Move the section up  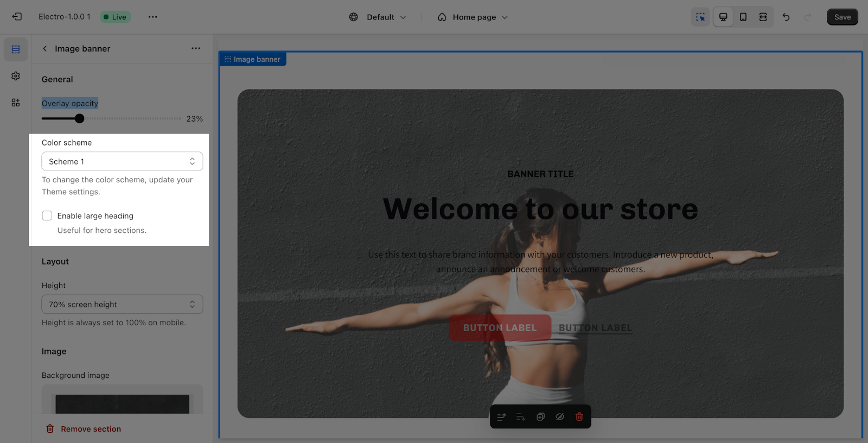[x=501, y=417]
